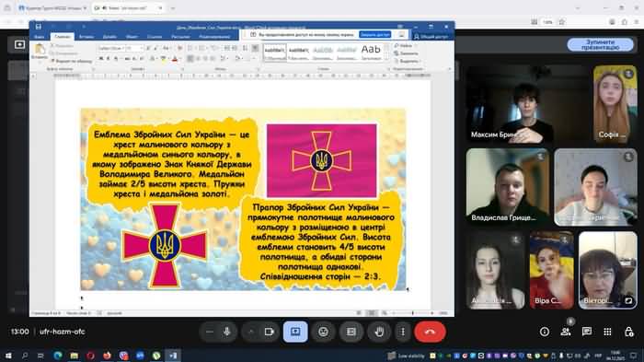Screen dimensions: 644x362
Task: Open the Windows Start menu
Action: pos(7,356)
